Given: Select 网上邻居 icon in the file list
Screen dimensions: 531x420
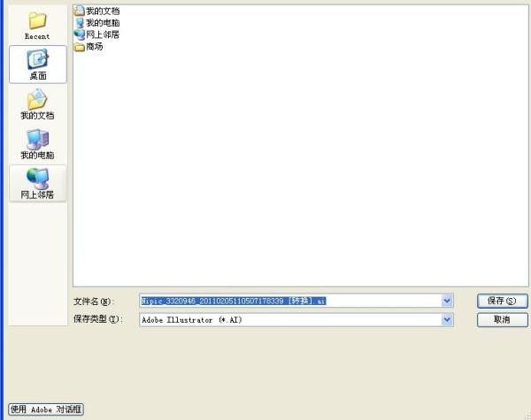Looking at the screenshot, I should click(80, 34).
